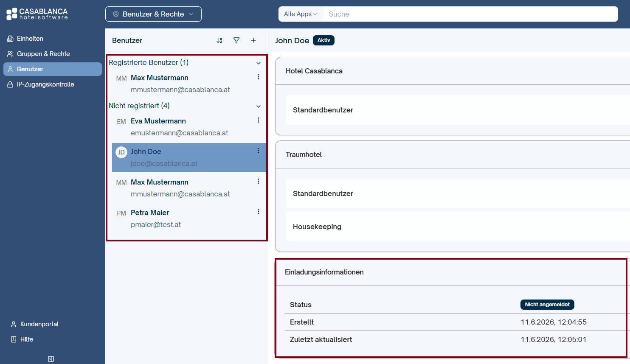Open options menu for Eva Mustermann
The width and height of the screenshot is (630, 364).
pos(259,120)
